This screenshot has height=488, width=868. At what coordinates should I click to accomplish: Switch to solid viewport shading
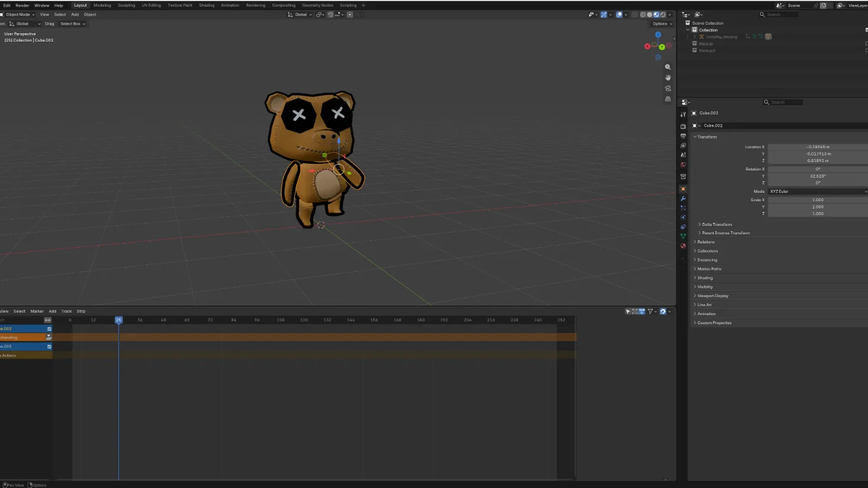(x=650, y=14)
